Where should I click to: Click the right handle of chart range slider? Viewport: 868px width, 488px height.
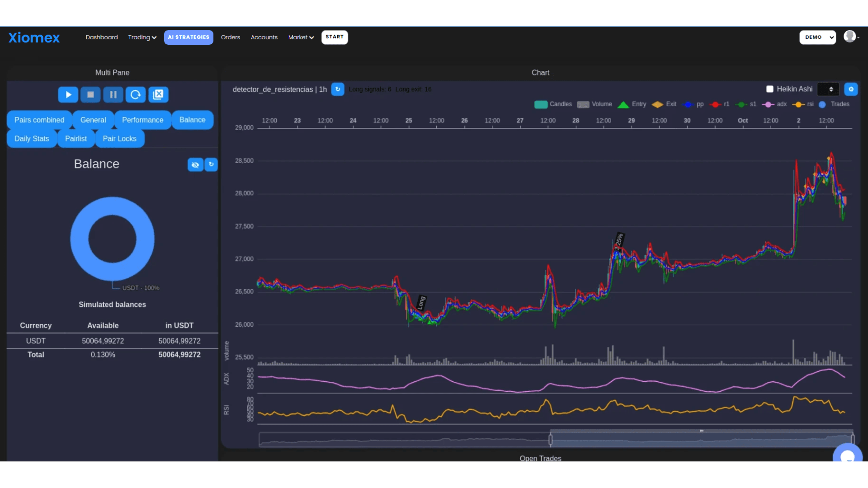pyautogui.click(x=853, y=439)
